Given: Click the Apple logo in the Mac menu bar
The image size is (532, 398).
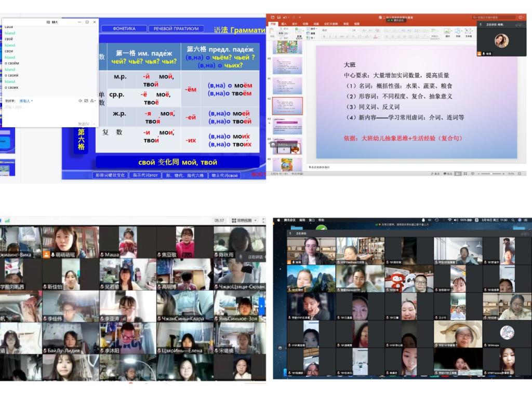Looking at the screenshot, I should click(278, 220).
